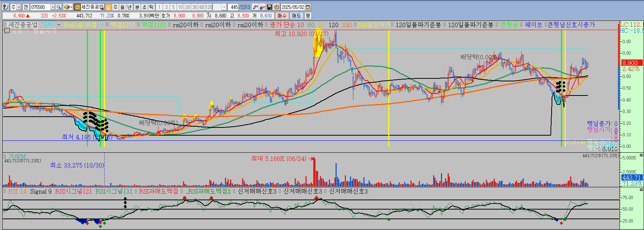Click the save floppy disk icon
Viewport: 644px width, 230px height.
tap(269, 7)
